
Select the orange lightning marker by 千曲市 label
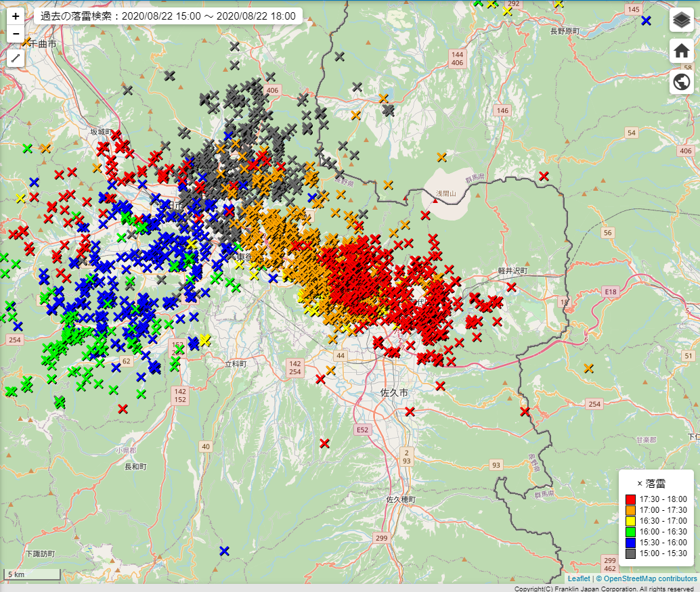pyautogui.click(x=26, y=42)
